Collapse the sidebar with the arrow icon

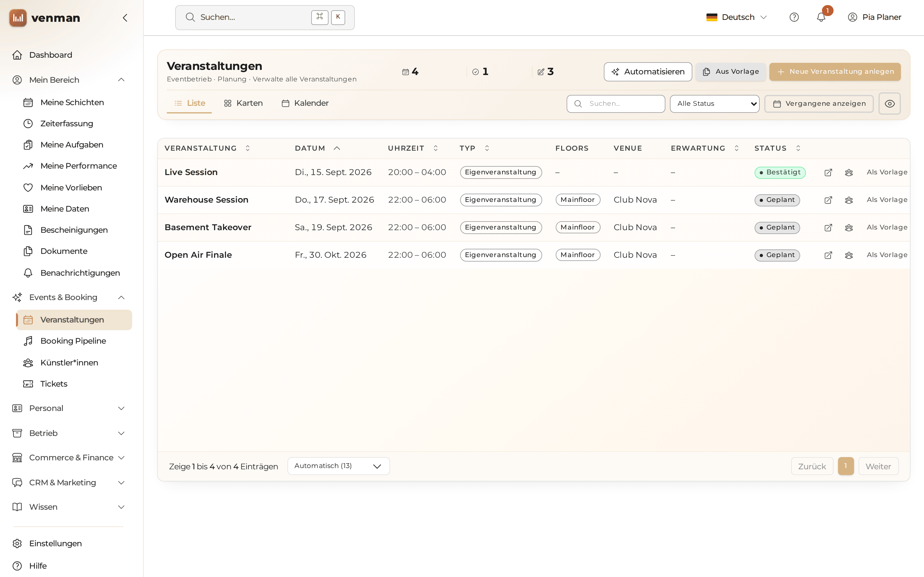pyautogui.click(x=125, y=18)
